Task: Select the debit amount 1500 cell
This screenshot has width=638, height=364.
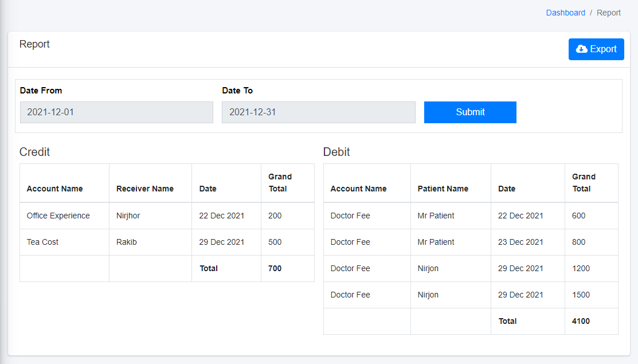Action: (581, 295)
